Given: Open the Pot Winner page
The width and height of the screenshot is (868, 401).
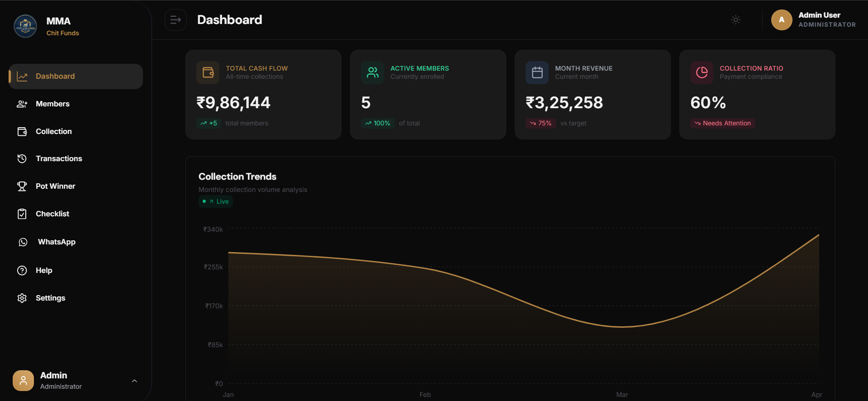Looking at the screenshot, I should coord(76,186).
